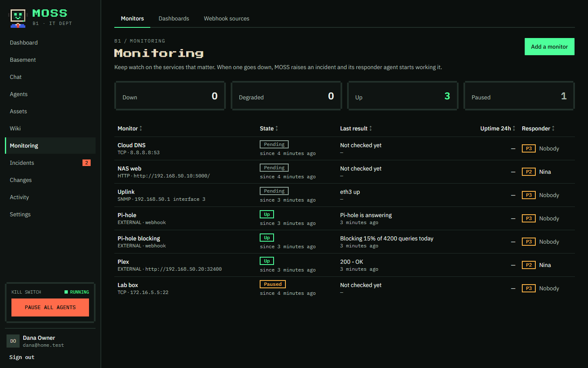Sort by Last result column

point(356,128)
